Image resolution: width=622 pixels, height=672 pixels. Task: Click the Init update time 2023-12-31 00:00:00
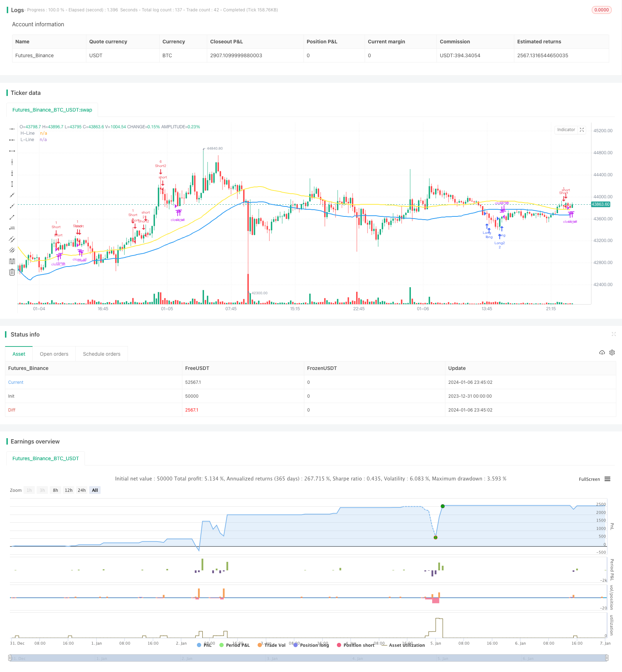pos(470,396)
